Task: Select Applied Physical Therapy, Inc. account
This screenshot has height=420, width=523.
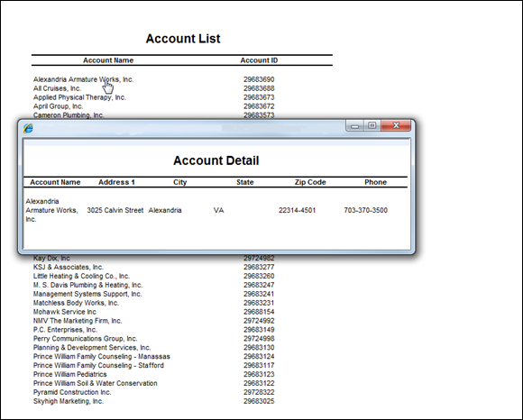Action: 79,97
